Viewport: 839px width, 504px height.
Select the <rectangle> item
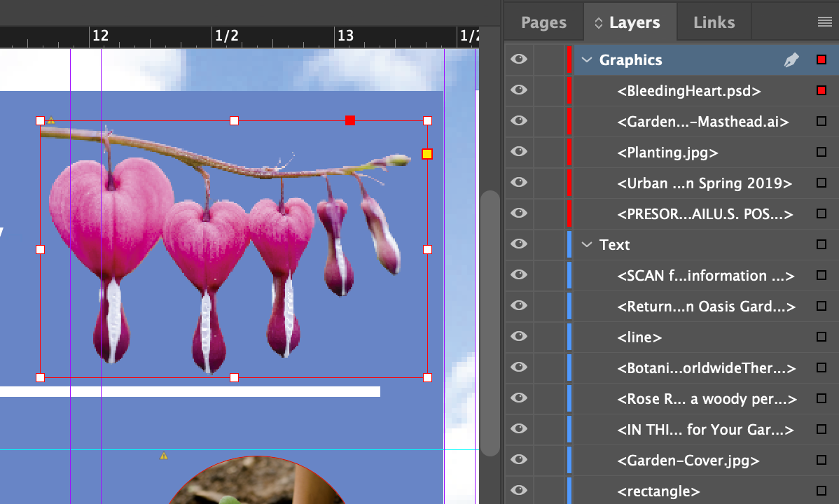[x=658, y=491]
